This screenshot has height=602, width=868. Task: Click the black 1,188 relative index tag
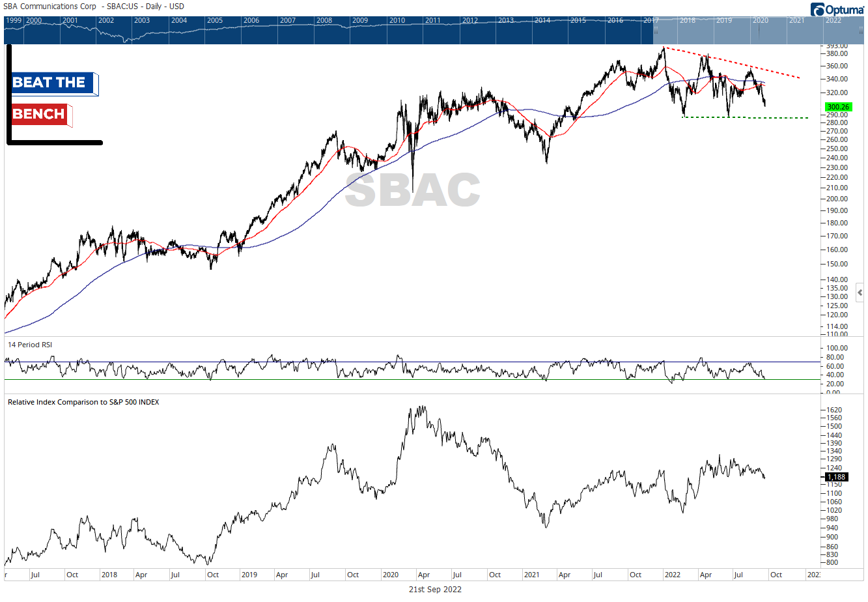(836, 477)
